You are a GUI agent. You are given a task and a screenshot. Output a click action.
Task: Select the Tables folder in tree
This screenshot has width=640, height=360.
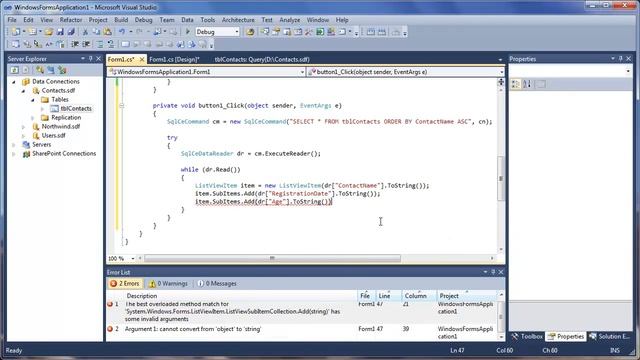point(60,100)
